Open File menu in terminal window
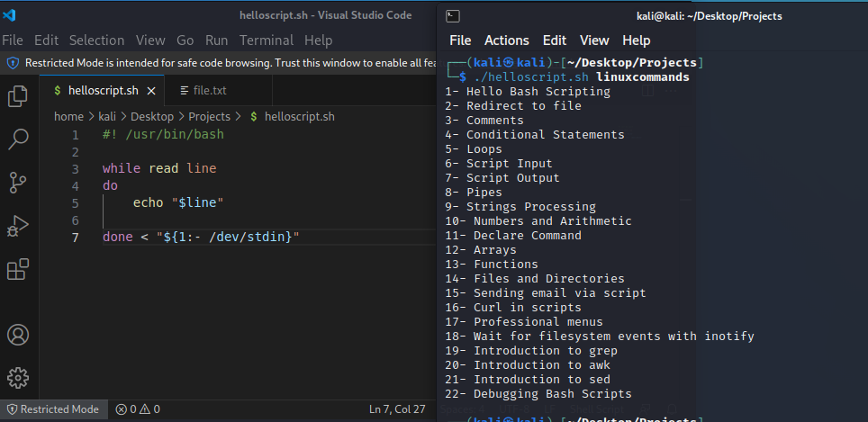 coord(460,40)
